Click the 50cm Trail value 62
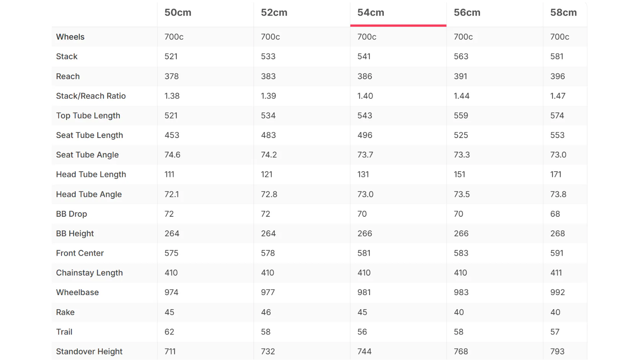This screenshot has width=644, height=362. coord(170,332)
